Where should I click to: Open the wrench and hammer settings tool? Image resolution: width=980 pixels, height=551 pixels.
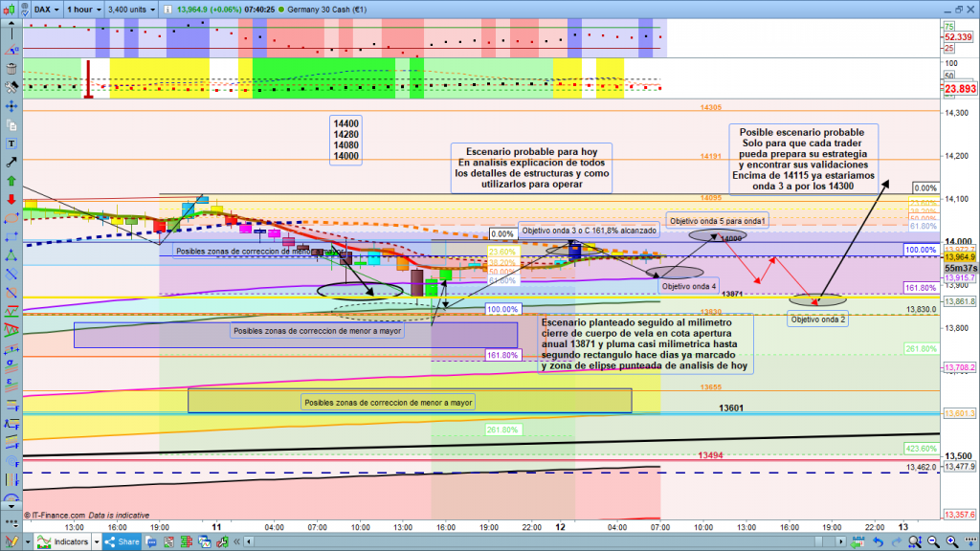coord(11,87)
